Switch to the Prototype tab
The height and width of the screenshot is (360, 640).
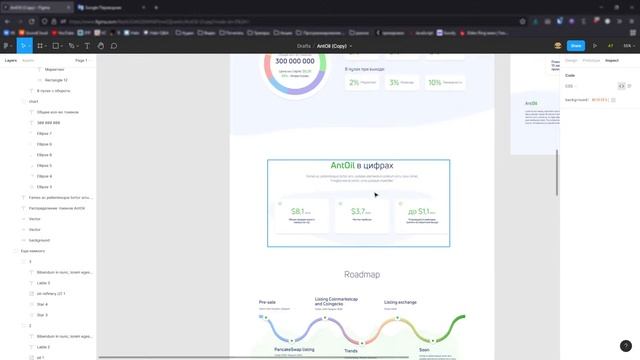[591, 60]
